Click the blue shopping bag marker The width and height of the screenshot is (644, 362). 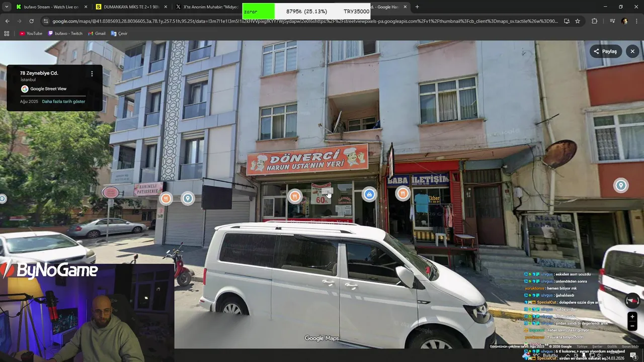369,195
